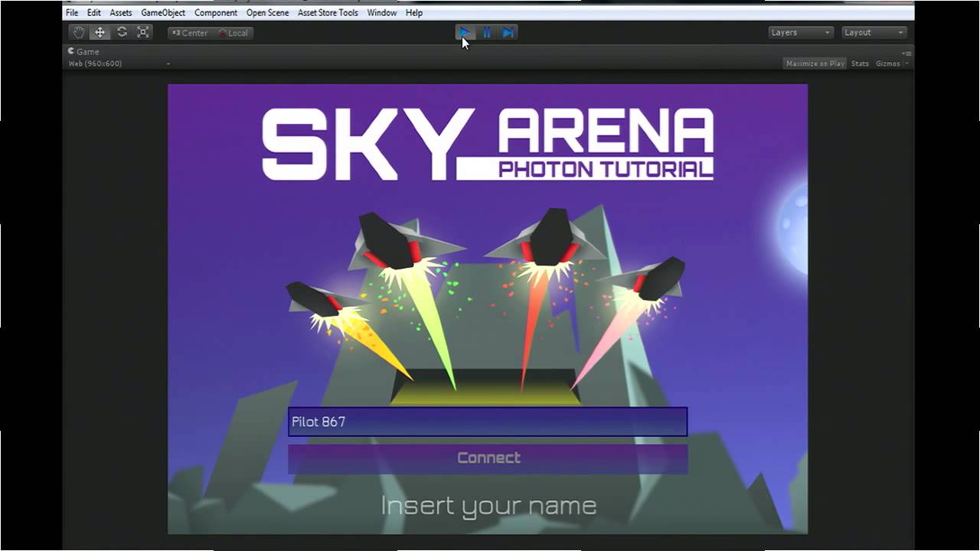Open the File menu
The image size is (980, 551).
[x=72, y=13]
